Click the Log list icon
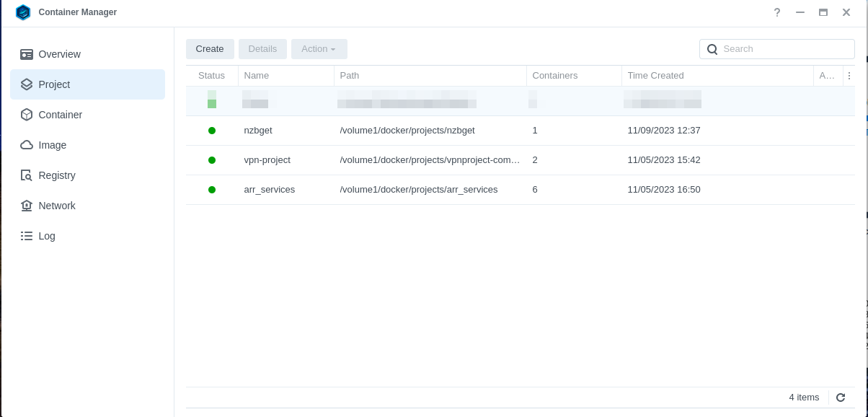Image resolution: width=868 pixels, height=417 pixels. click(x=27, y=236)
